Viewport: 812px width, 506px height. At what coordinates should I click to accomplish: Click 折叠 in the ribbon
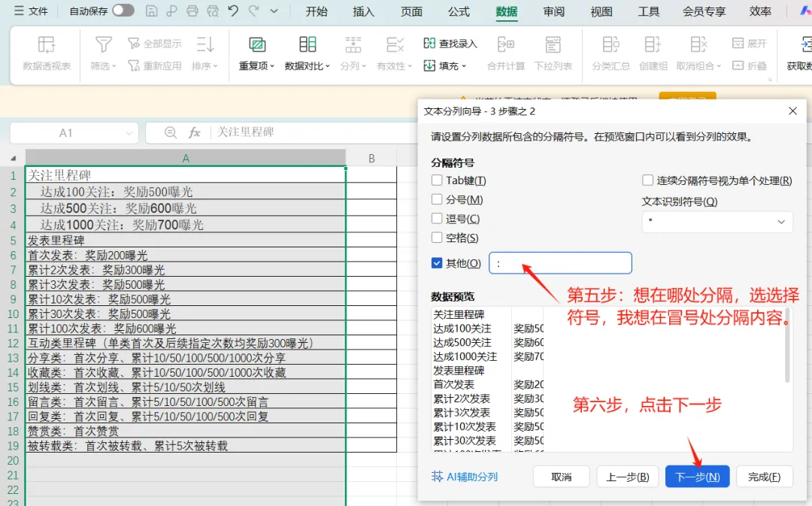tap(749, 65)
